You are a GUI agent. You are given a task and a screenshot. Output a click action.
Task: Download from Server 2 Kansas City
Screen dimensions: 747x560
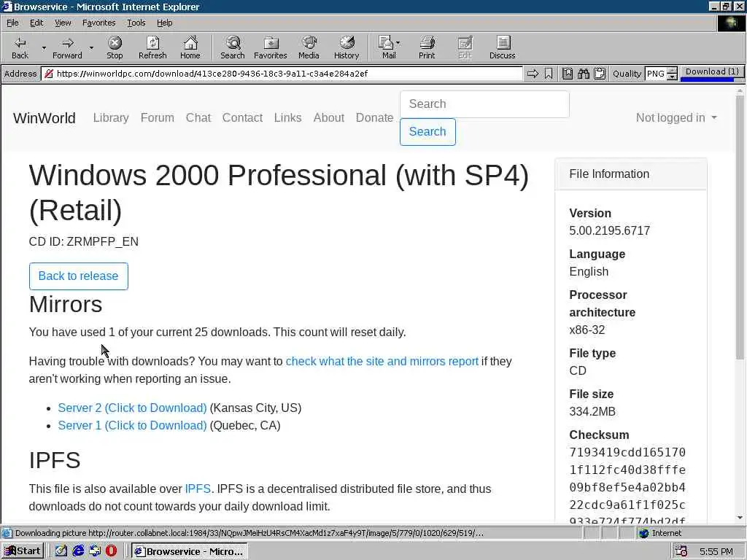133,408
